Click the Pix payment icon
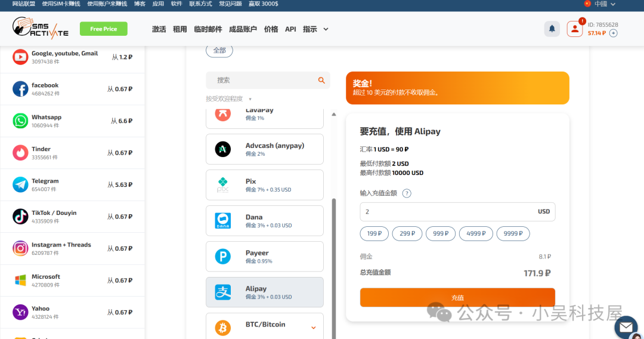This screenshot has height=339, width=644. pos(223,185)
